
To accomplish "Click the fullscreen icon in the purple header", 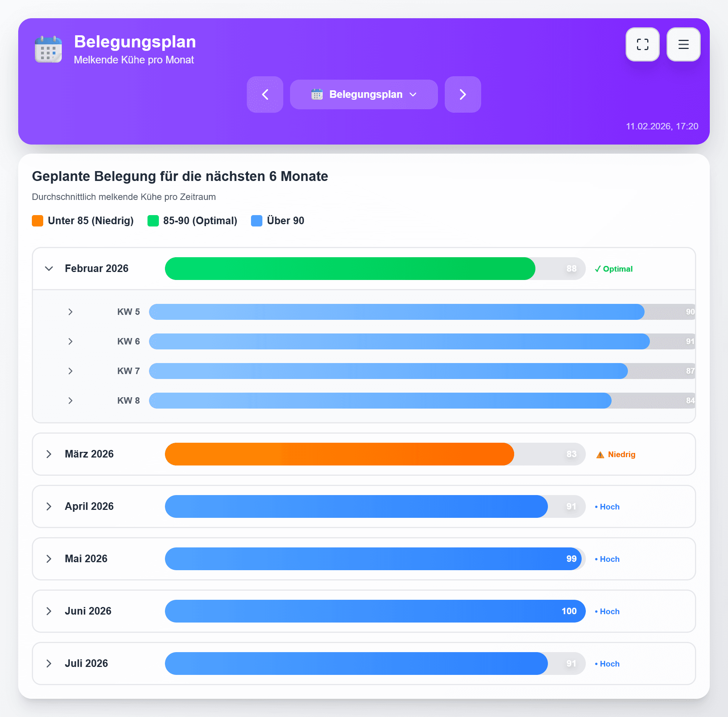I will (642, 44).
